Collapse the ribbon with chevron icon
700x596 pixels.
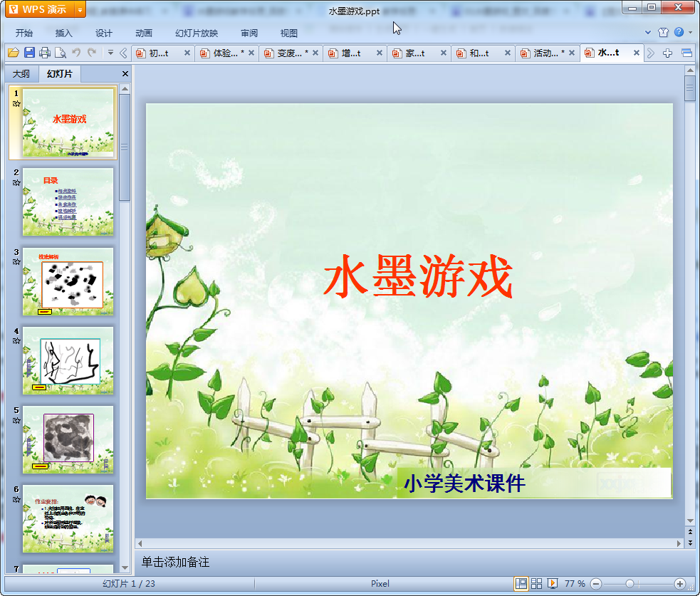pyautogui.click(x=648, y=32)
